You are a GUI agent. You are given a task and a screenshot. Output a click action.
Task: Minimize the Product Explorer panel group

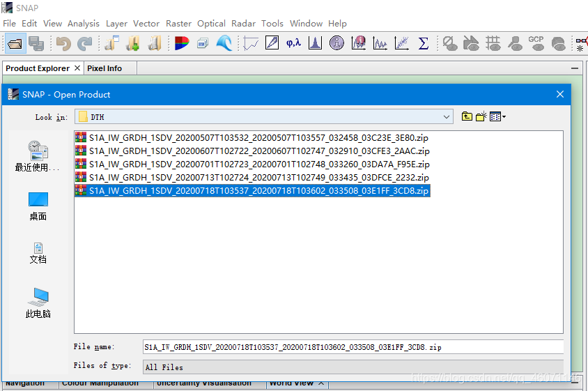[574, 68]
